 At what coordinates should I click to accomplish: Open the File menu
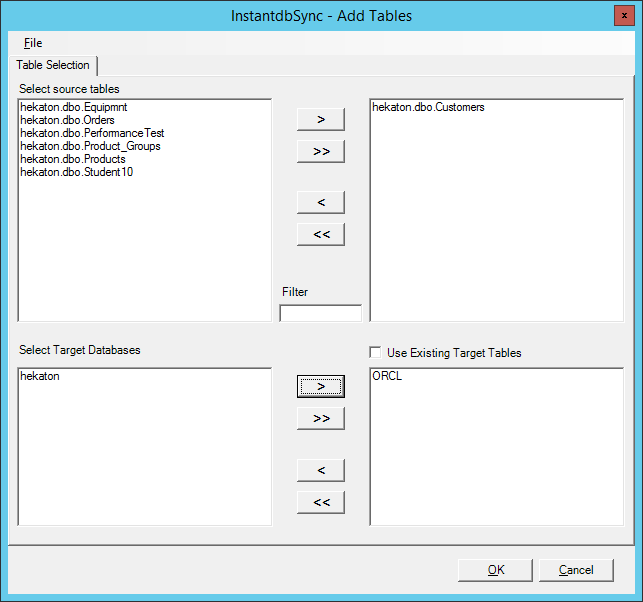click(x=33, y=43)
